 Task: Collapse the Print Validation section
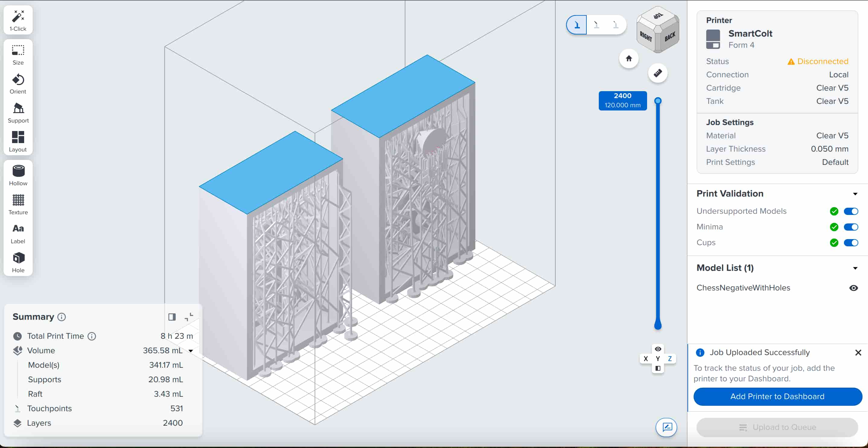click(x=855, y=194)
